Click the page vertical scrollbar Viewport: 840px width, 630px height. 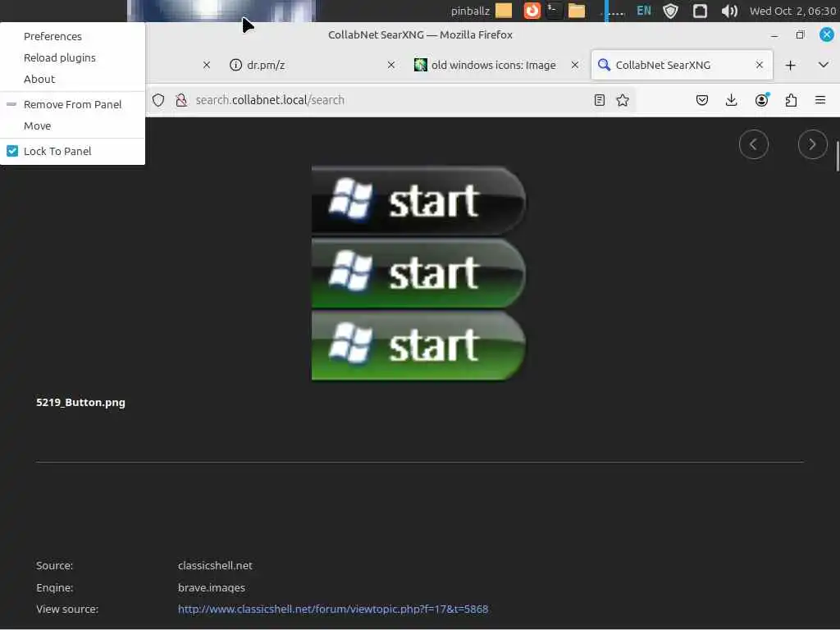[838, 157]
